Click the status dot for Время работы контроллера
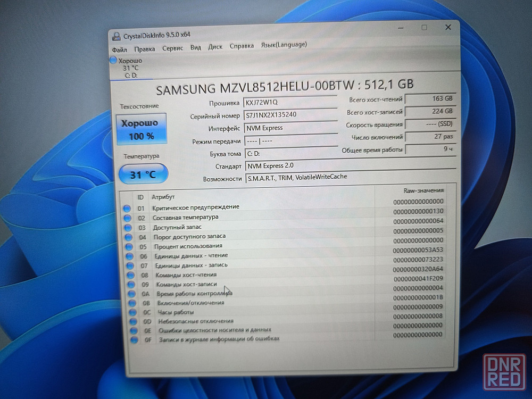This screenshot has width=532, height=399. (131, 294)
